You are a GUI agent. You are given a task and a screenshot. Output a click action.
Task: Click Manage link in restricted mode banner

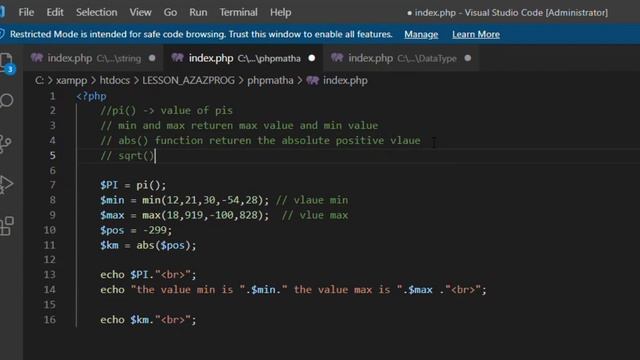click(x=421, y=34)
